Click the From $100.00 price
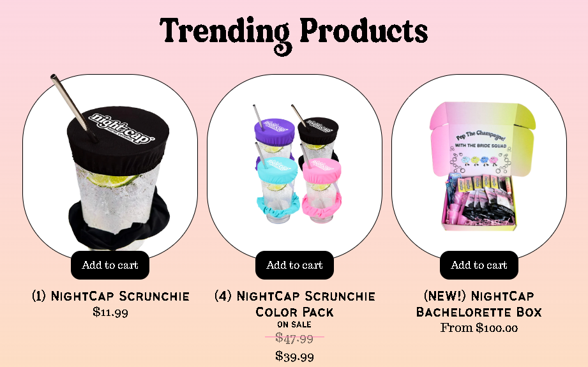The height and width of the screenshot is (367, 588). point(479,328)
